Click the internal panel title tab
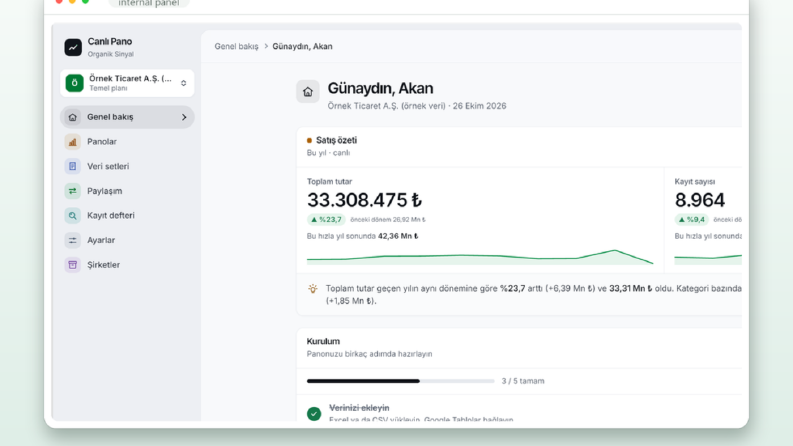Screen dimensions: 793x446 (149, 3)
